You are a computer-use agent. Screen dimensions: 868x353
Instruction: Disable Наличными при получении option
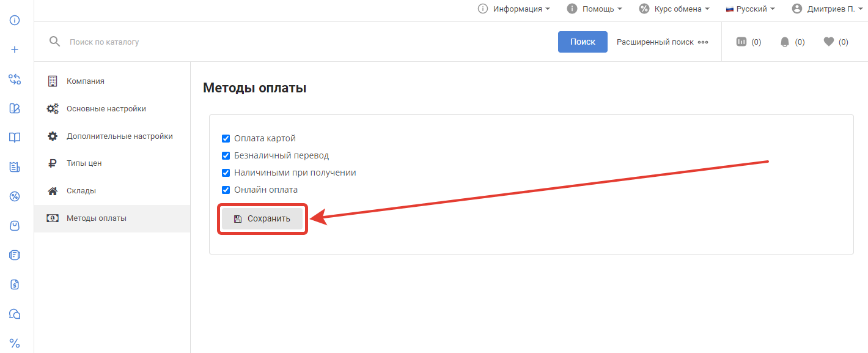[226, 173]
